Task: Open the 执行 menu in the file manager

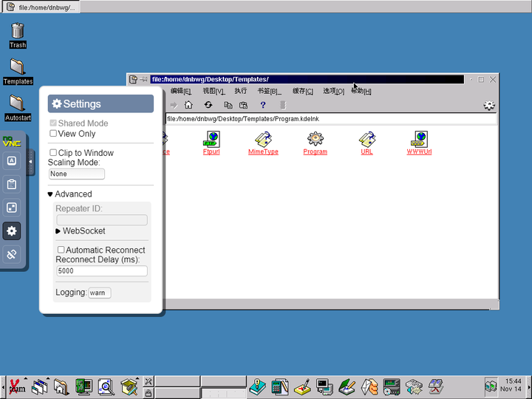Action: (x=241, y=91)
